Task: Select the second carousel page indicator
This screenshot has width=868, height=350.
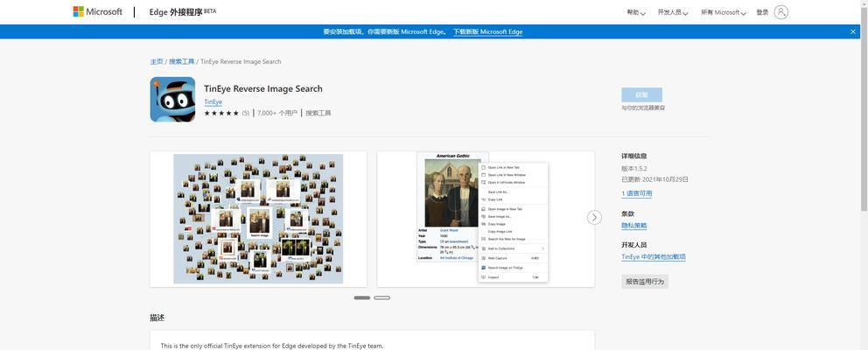Action: coord(382,298)
